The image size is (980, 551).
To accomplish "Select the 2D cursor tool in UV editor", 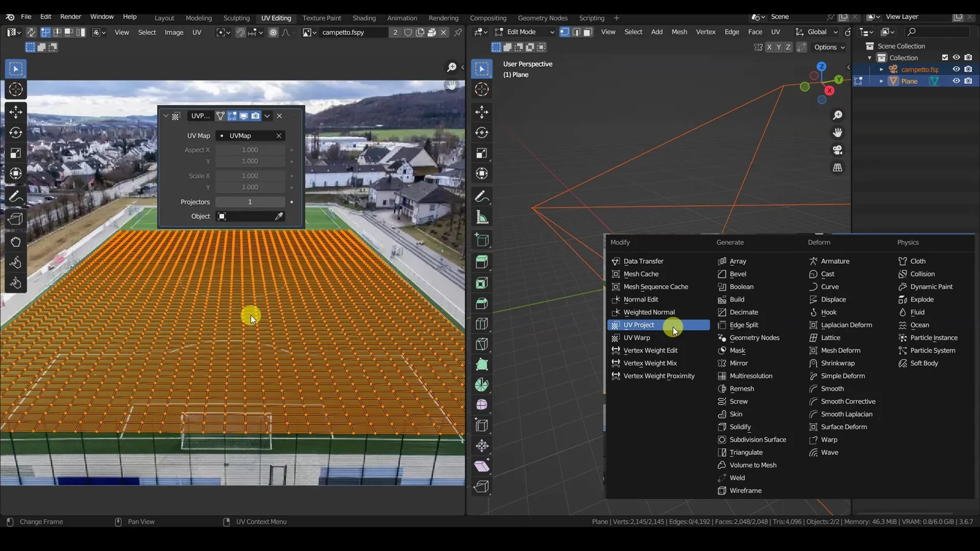I will [x=16, y=89].
